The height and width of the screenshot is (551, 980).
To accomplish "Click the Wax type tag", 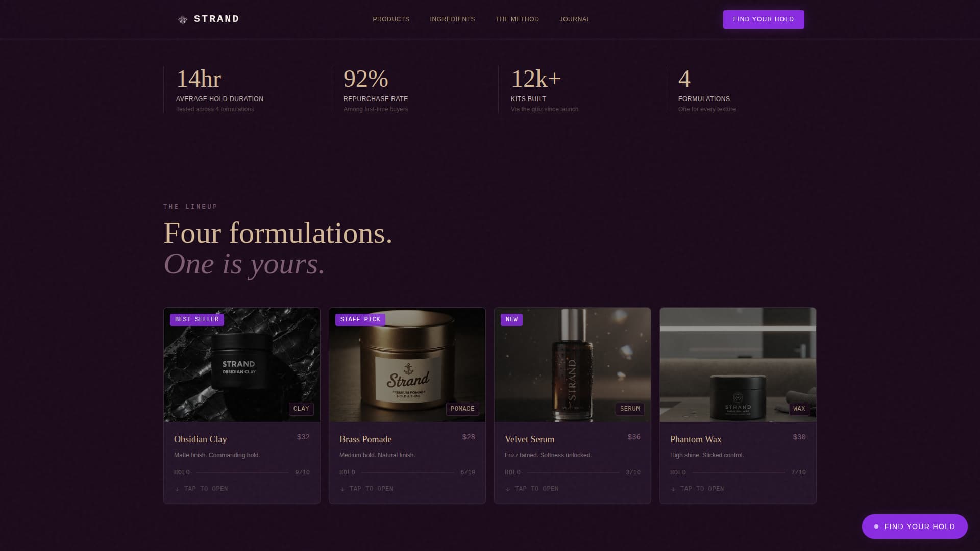I will [x=799, y=409].
